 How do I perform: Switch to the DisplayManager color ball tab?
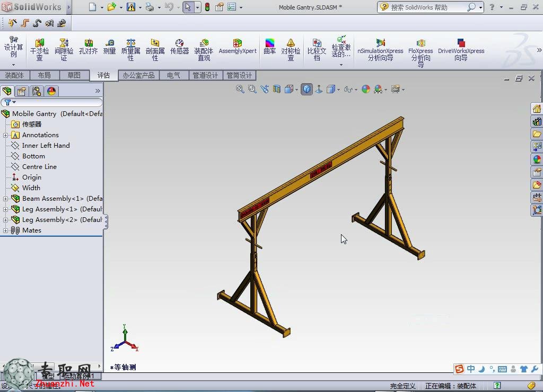coord(51,91)
